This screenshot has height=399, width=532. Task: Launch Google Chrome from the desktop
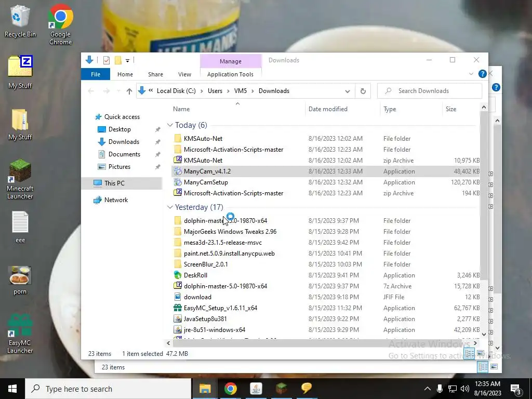(60, 24)
